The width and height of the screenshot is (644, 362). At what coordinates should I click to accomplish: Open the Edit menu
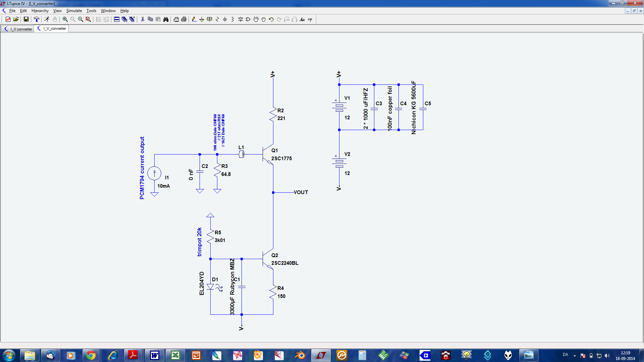pyautogui.click(x=23, y=11)
